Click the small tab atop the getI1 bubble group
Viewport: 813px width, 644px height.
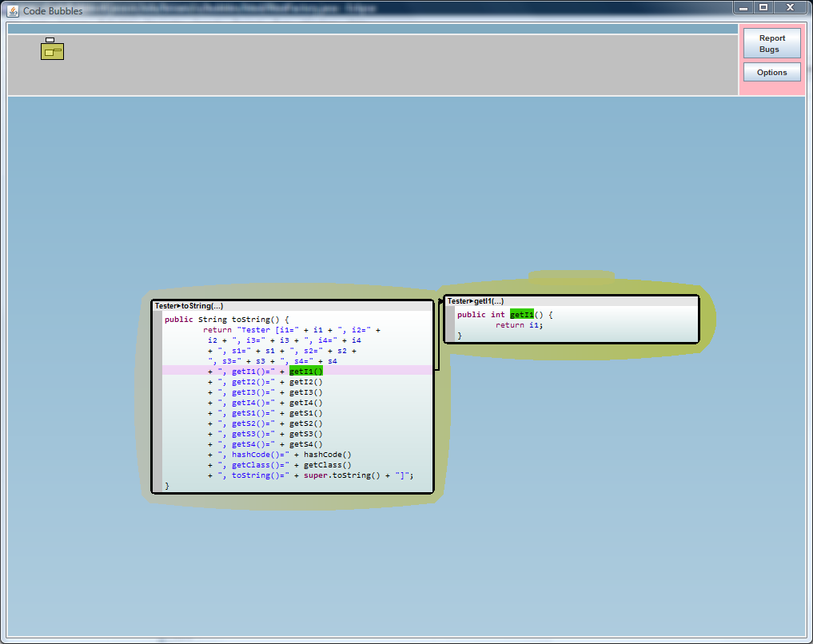coord(572,277)
